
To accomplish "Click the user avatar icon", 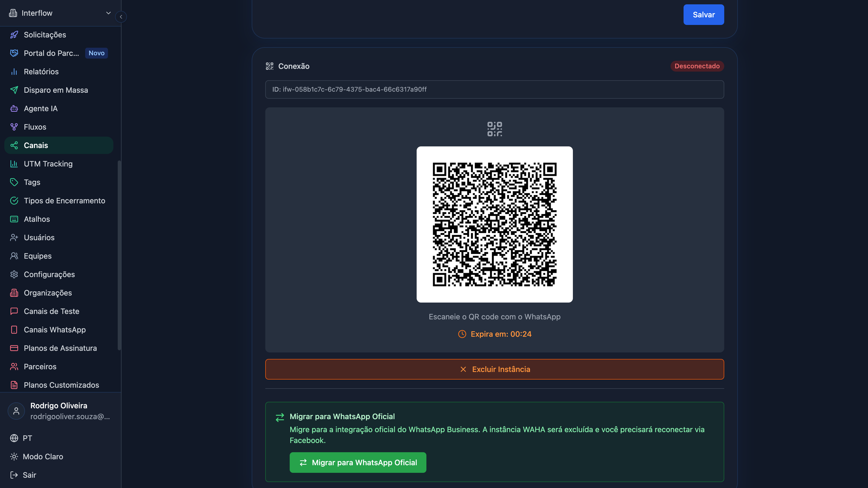I will (x=16, y=411).
